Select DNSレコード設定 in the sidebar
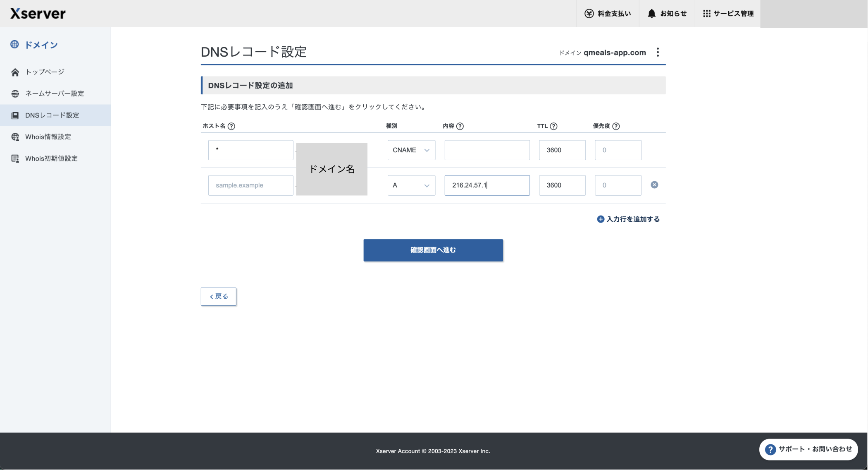This screenshot has width=868, height=470. coord(53,115)
